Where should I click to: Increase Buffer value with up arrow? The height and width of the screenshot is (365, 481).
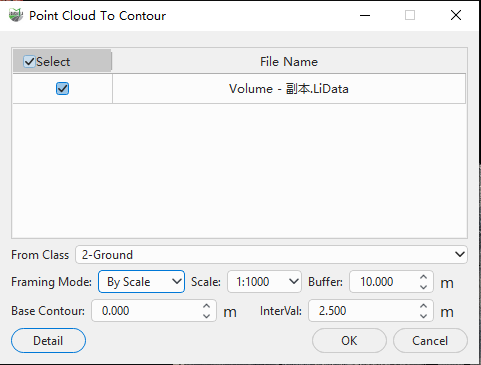click(423, 277)
